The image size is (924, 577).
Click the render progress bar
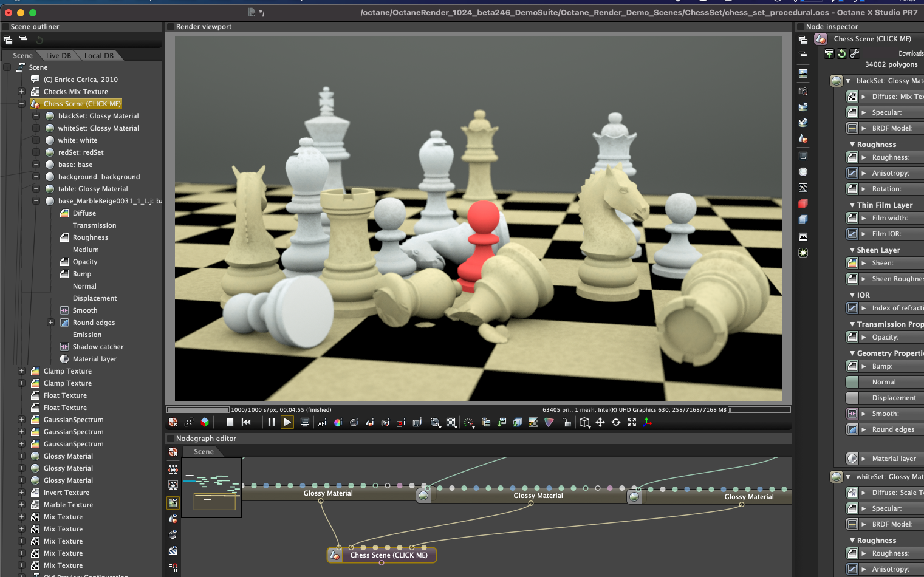[198, 410]
